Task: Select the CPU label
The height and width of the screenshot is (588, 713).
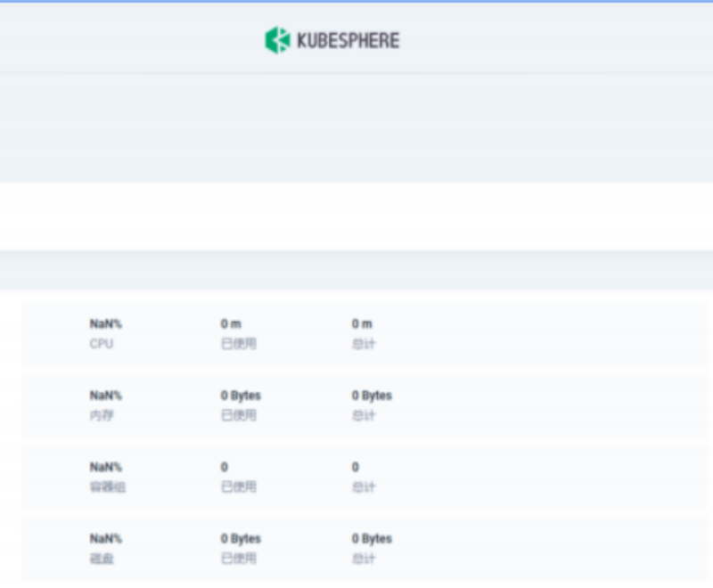Action: pos(102,344)
